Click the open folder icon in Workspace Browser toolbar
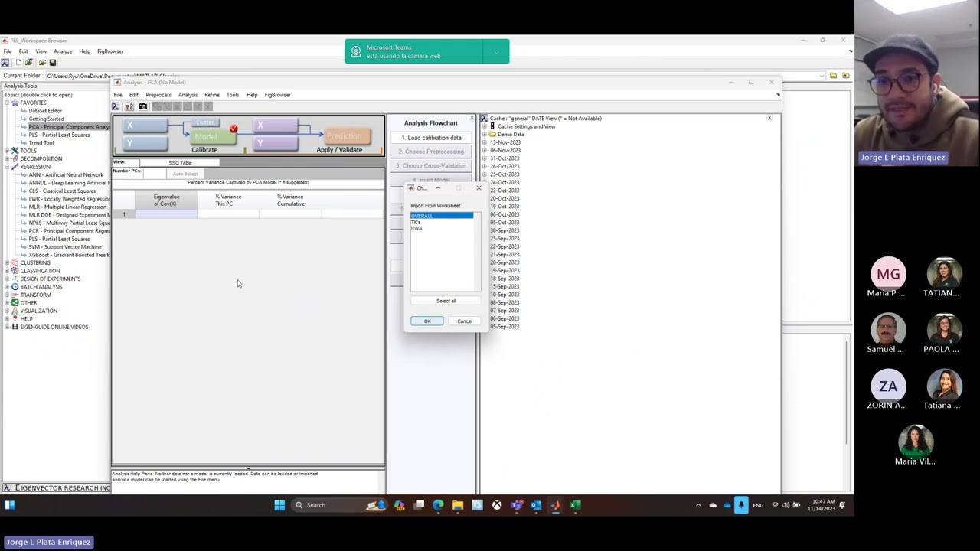 [42, 63]
